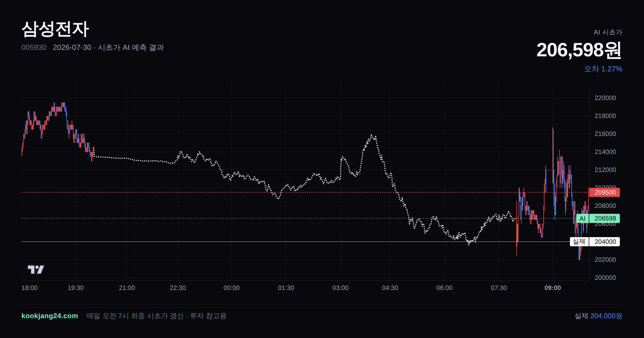Click the red 209500 price label
644x338 pixels.
[x=604, y=192]
